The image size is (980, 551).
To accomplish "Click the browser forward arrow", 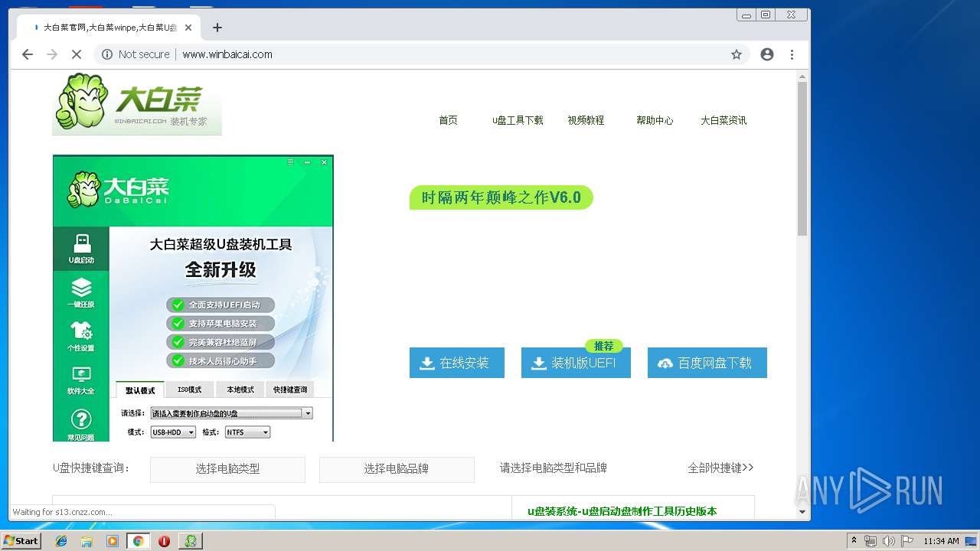I will (52, 54).
